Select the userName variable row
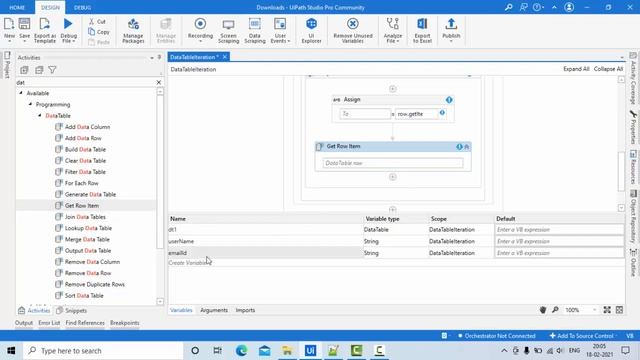This screenshot has width=640, height=360. click(x=265, y=241)
